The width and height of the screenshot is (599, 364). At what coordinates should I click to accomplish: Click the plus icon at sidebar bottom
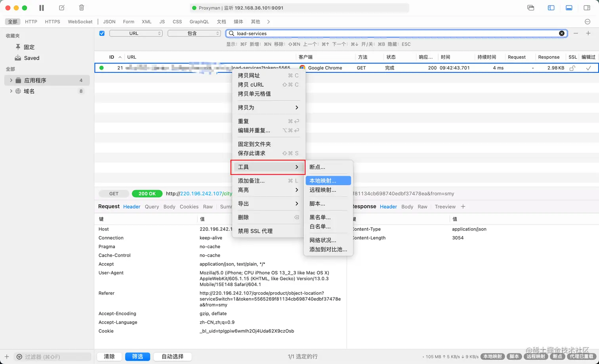click(x=7, y=356)
